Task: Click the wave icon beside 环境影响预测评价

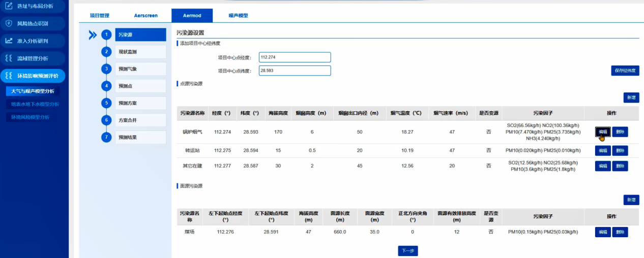Action: (x=9, y=76)
